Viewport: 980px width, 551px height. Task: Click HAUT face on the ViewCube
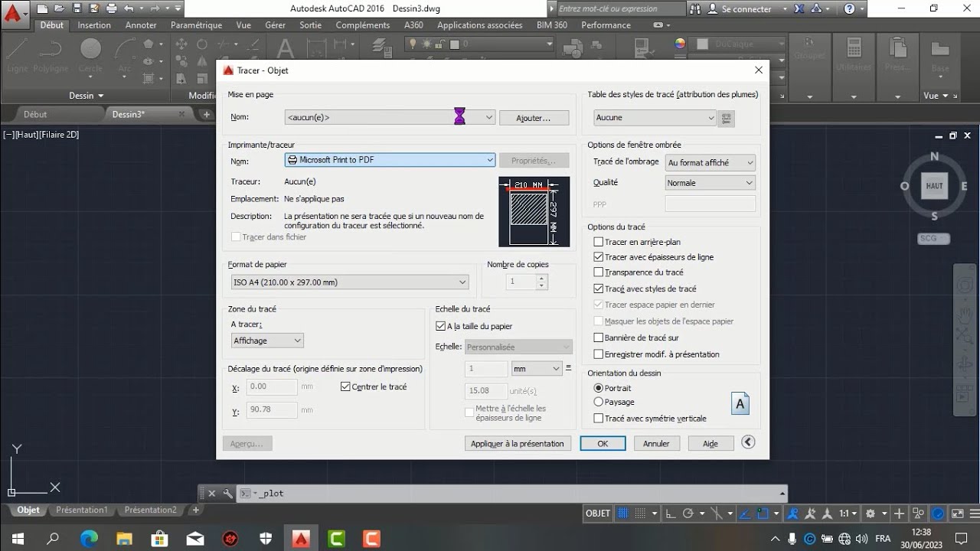coord(934,186)
